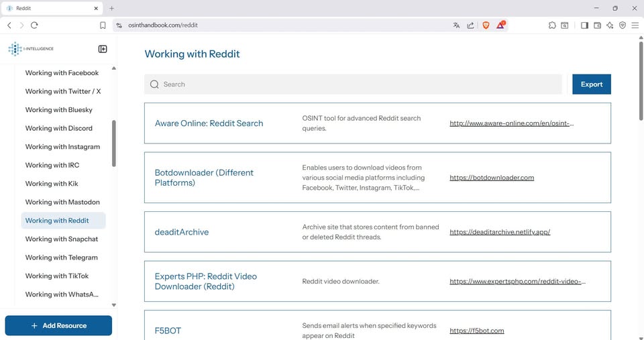
Task: Open Working with Discord section
Action: click(x=59, y=128)
